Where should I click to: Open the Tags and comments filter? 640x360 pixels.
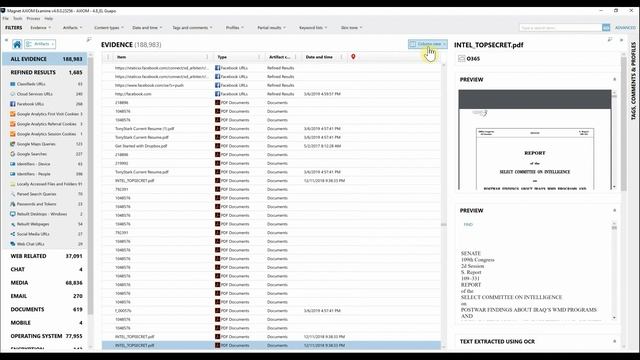(192, 28)
